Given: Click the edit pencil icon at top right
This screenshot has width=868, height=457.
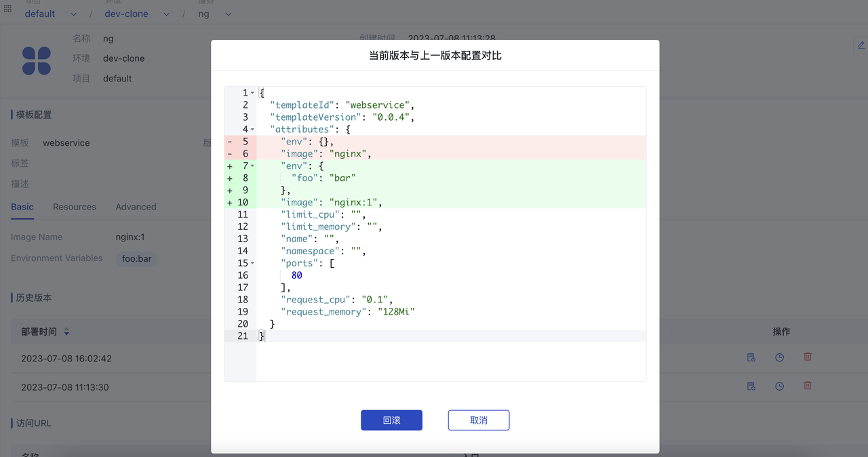Looking at the screenshot, I should click(x=861, y=45).
